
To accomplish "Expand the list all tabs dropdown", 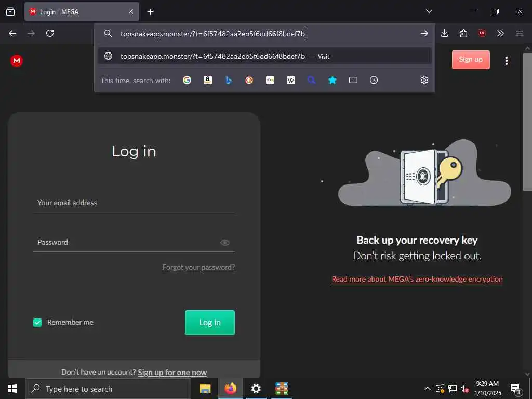I will 429,11.
